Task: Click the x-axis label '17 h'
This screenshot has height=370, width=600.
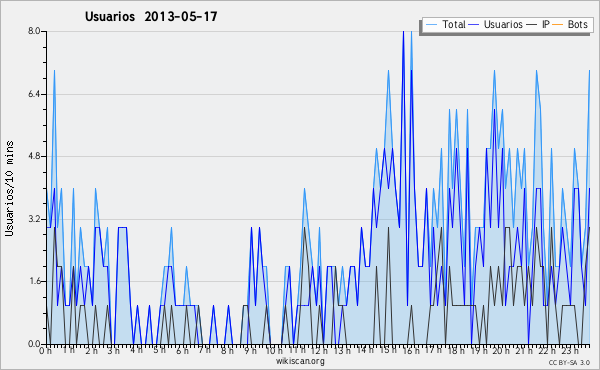Action: 433,350
